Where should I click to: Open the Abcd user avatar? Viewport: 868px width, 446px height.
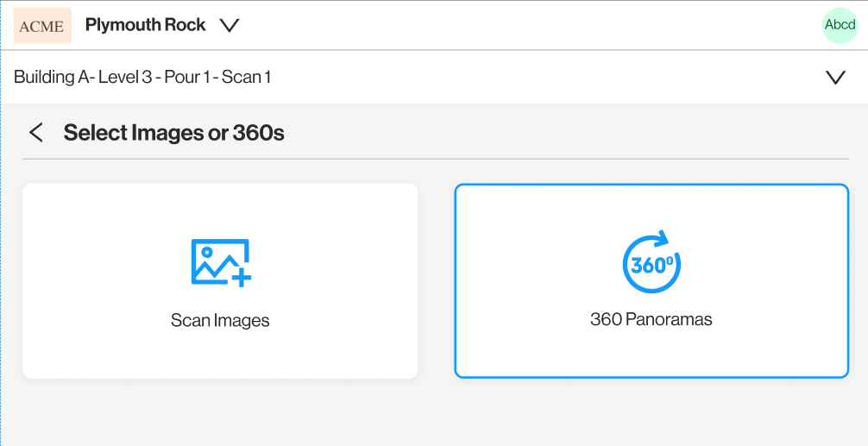pyautogui.click(x=840, y=25)
